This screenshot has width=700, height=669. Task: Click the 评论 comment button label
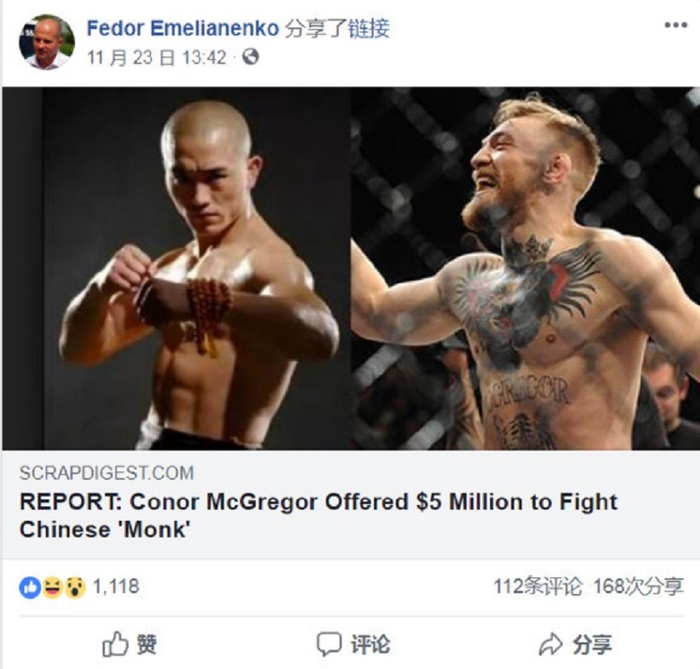point(370,644)
